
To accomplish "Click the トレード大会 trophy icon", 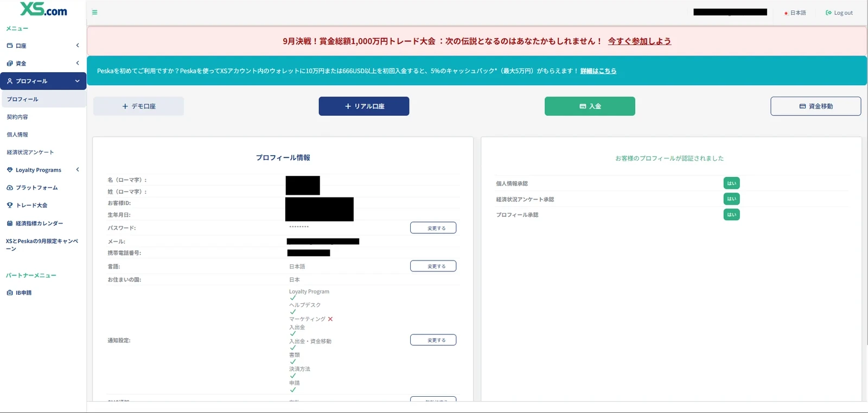I will tap(10, 205).
